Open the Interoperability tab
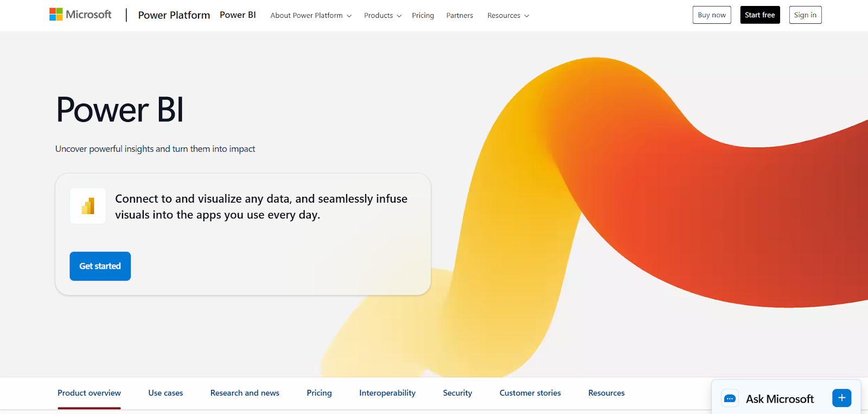 (x=387, y=393)
